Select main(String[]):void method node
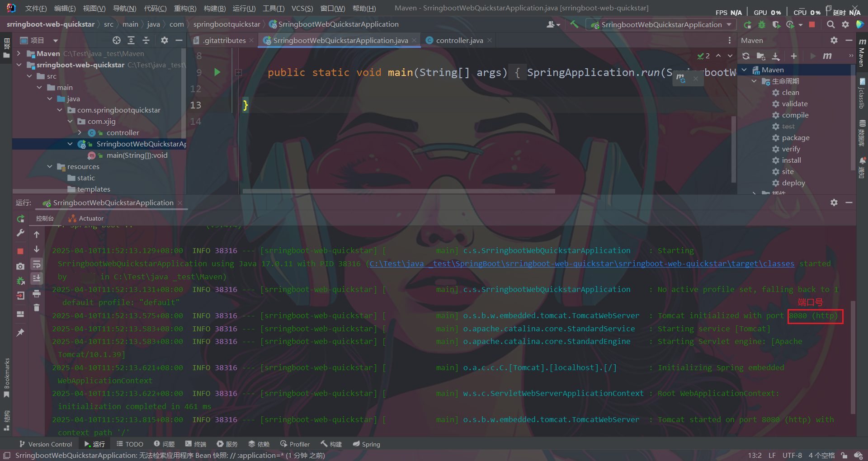 point(137,155)
